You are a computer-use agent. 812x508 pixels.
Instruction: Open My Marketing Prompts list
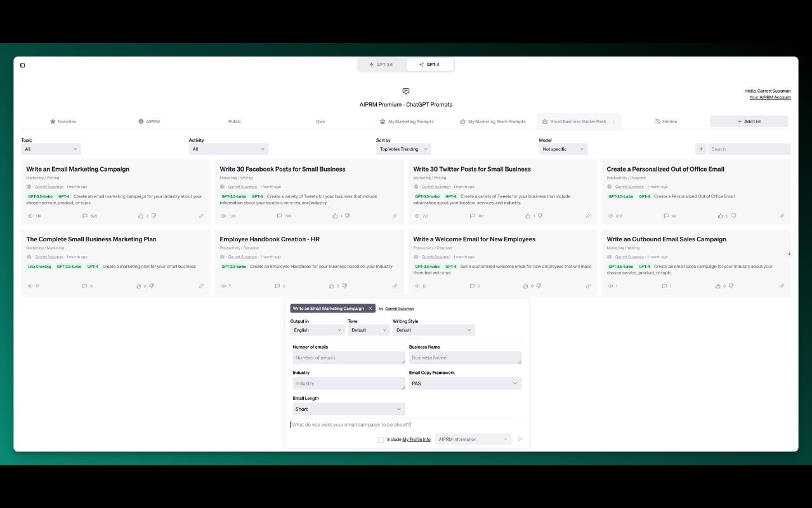(x=407, y=121)
